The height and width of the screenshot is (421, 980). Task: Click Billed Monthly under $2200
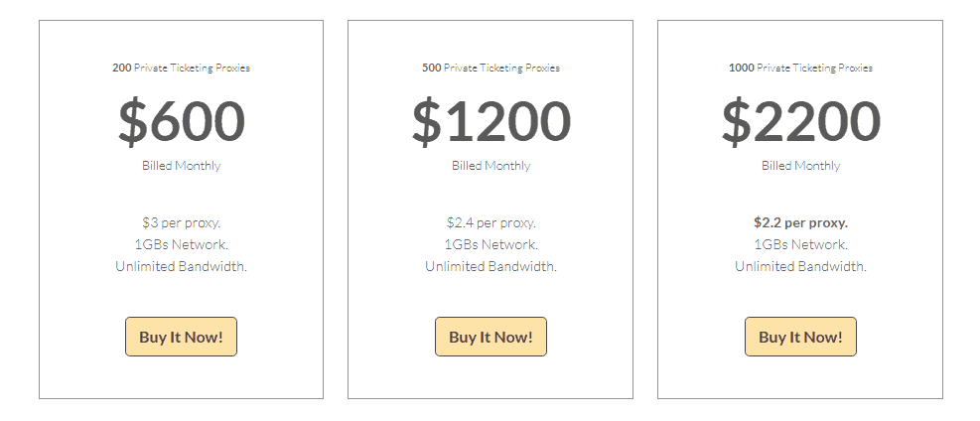tap(800, 166)
